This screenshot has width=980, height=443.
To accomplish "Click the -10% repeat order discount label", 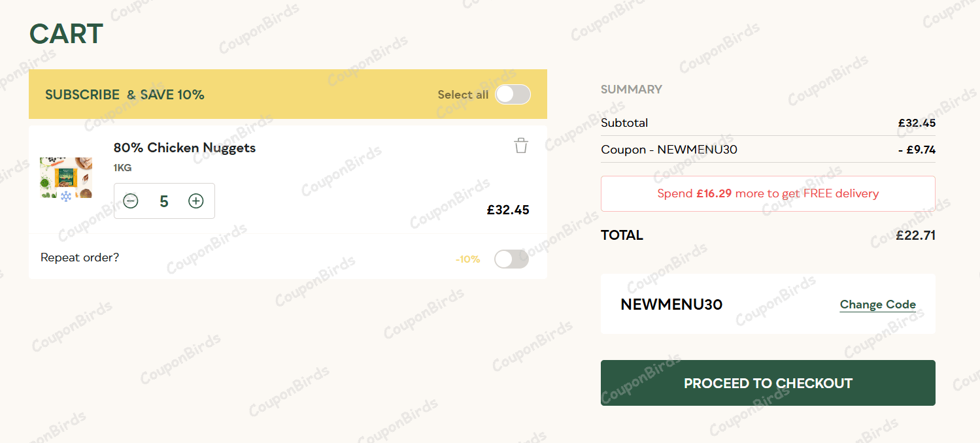I will point(467,259).
